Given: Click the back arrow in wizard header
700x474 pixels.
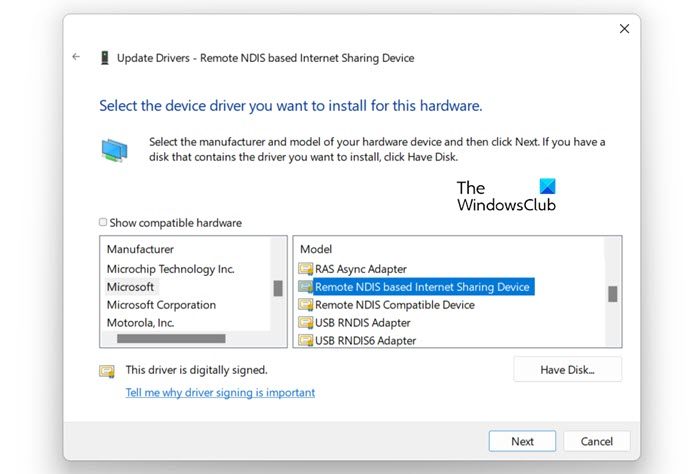Looking at the screenshot, I should point(76,57).
